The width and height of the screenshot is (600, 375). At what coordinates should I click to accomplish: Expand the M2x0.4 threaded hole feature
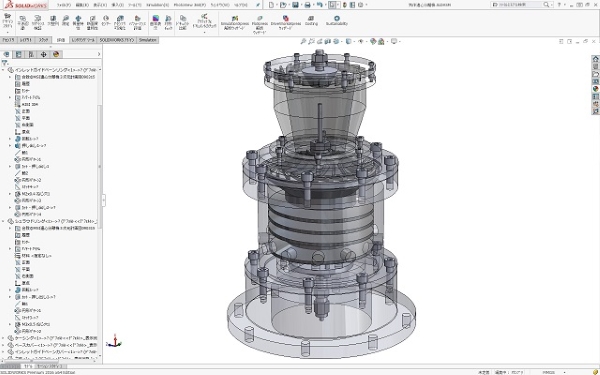(x=10, y=194)
